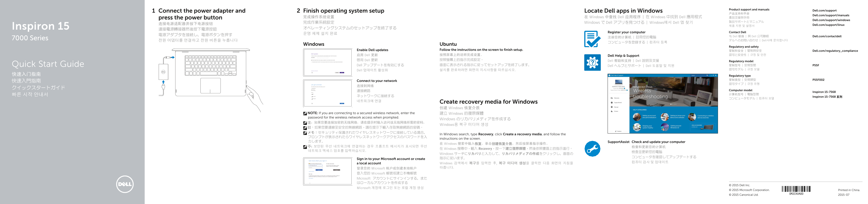Screen dimensions: 868x204
Task: Click the "Enable Dell updates" label
Action: [372, 50]
